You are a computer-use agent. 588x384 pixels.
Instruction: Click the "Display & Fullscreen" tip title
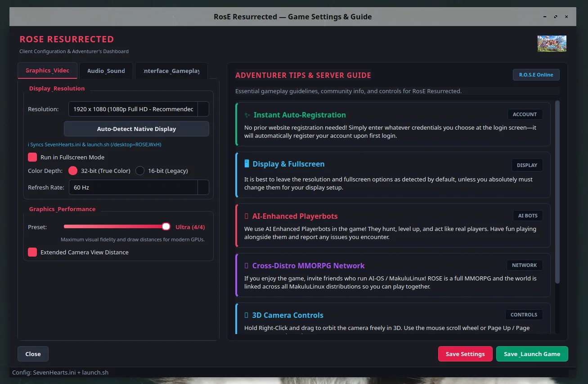[x=288, y=164]
